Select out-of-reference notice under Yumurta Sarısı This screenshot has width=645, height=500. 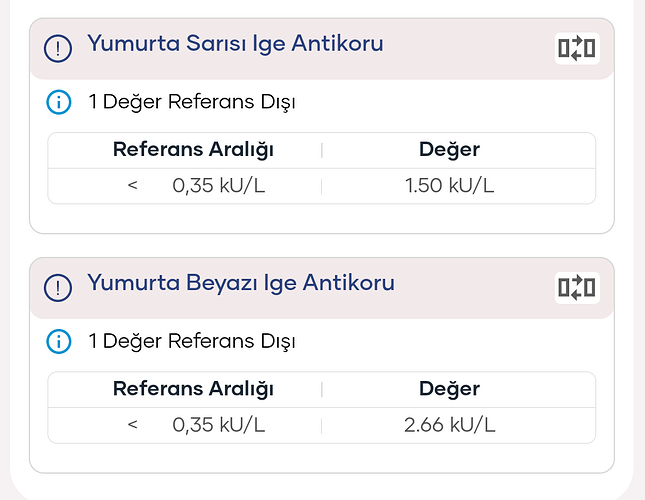[x=192, y=102]
